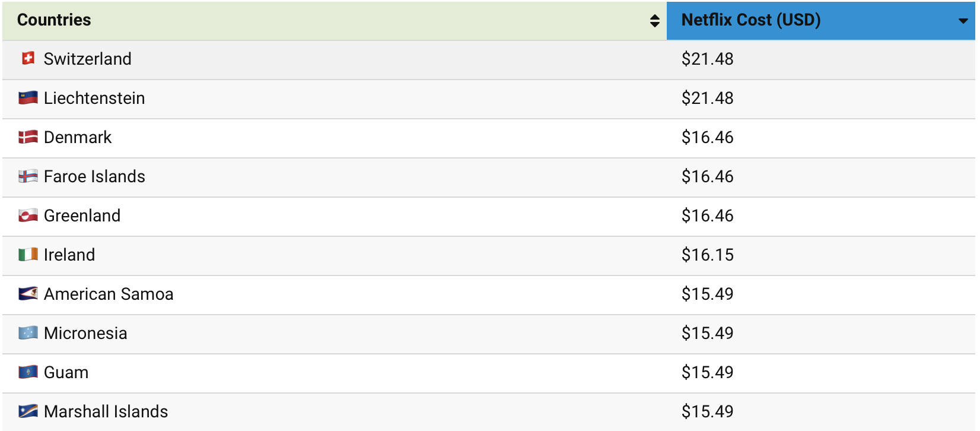
Task: Click the Ireland flag icon
Action: pyautogui.click(x=28, y=255)
